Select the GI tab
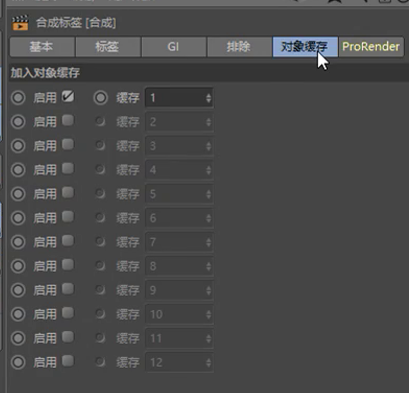 [174, 47]
